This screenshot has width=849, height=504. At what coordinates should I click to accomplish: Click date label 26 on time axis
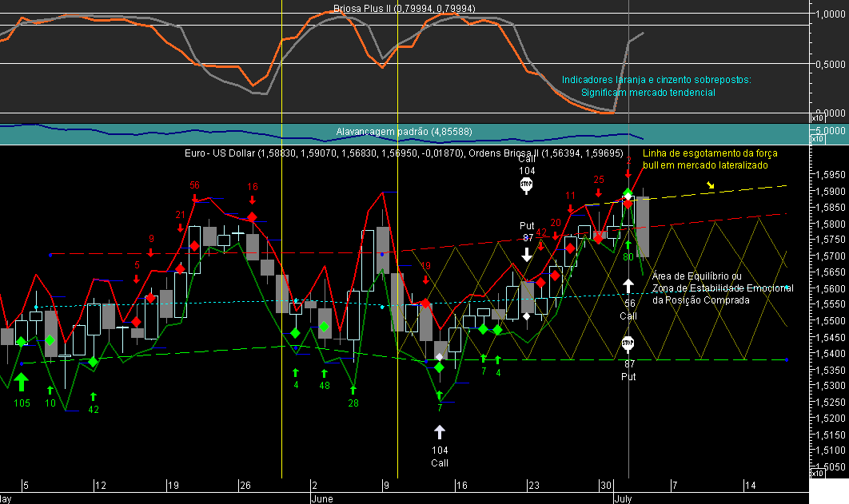(x=245, y=486)
